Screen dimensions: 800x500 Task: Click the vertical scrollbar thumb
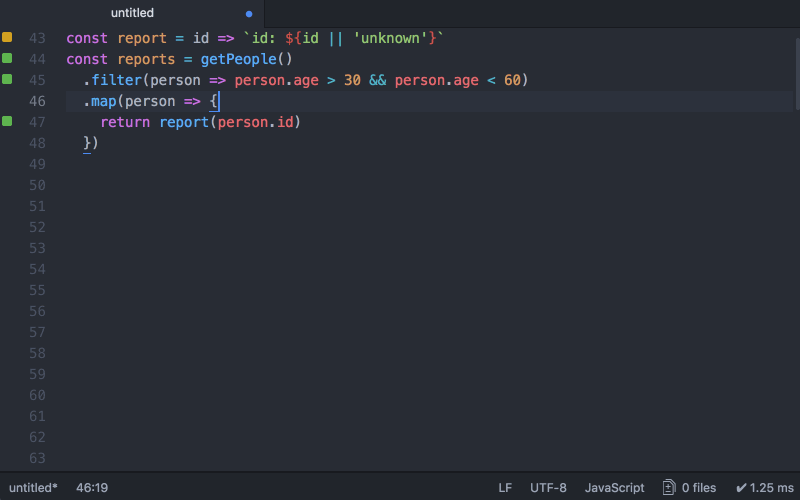tap(797, 74)
